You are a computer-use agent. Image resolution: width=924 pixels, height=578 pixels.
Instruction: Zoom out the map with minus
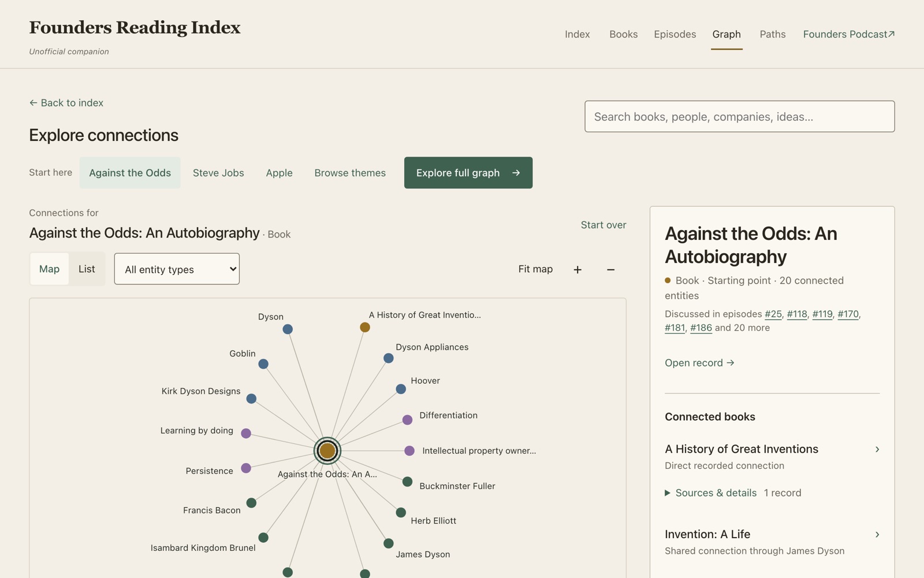610,269
